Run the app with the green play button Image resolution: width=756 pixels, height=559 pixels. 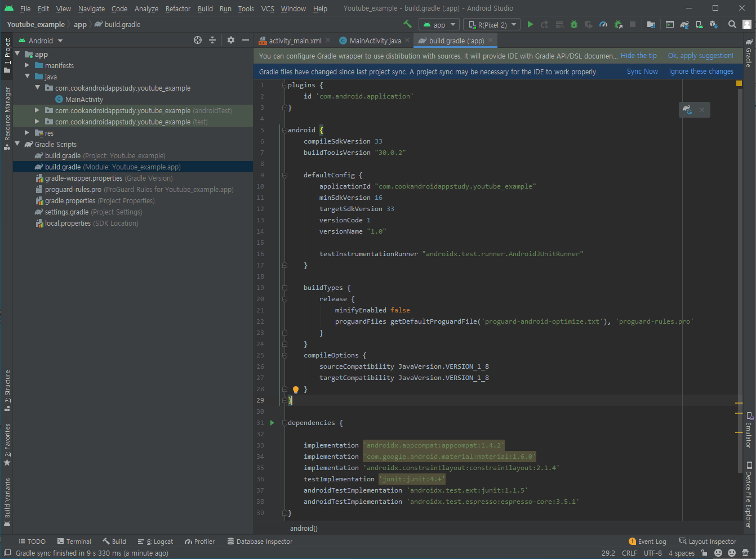[x=530, y=24]
